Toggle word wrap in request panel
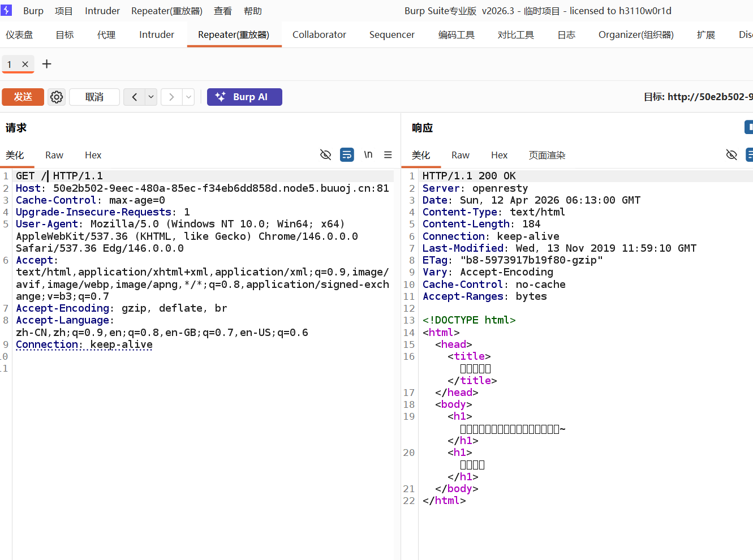Image resolution: width=753 pixels, height=560 pixels. [347, 154]
